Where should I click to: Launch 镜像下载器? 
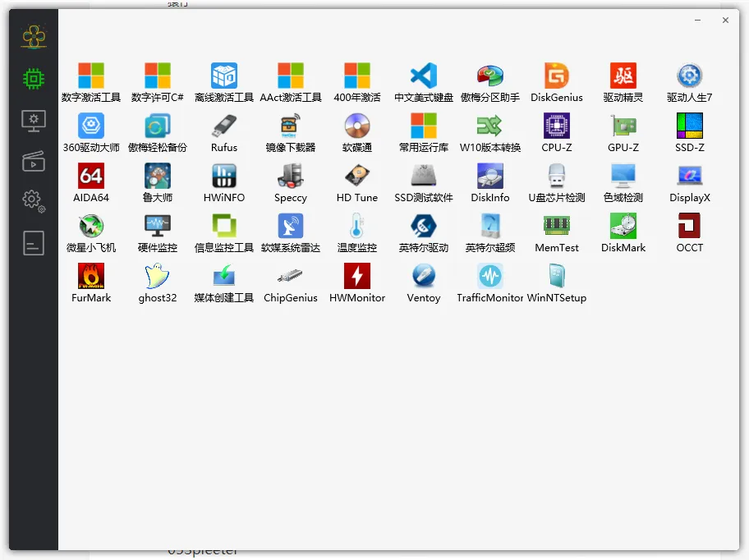pos(291,126)
